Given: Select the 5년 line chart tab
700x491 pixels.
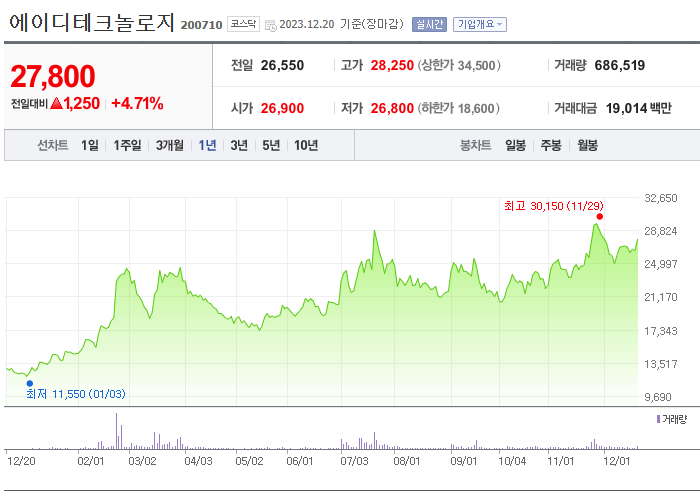Looking at the screenshot, I should (x=271, y=145).
